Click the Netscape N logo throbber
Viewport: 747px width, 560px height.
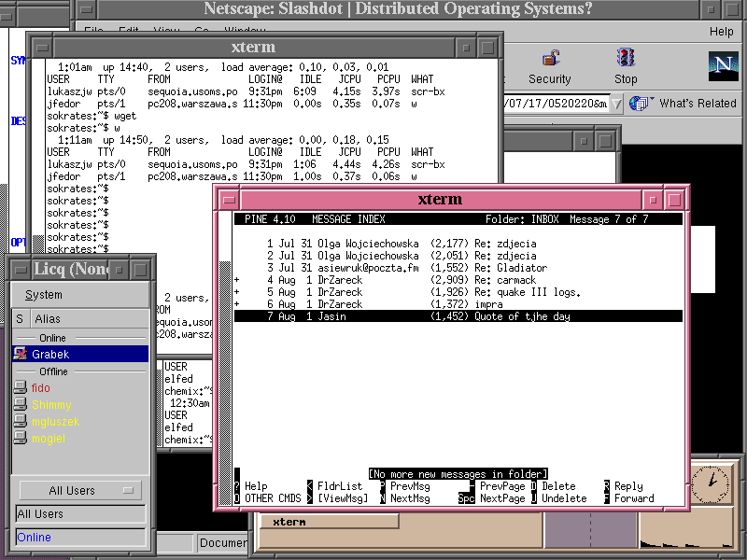723,65
